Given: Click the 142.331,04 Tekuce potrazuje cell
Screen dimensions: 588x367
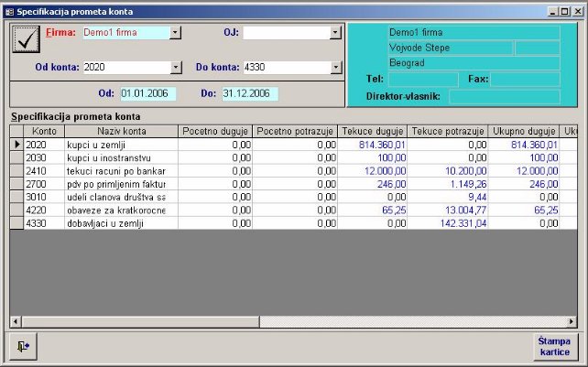Looking at the screenshot, I should [449, 222].
